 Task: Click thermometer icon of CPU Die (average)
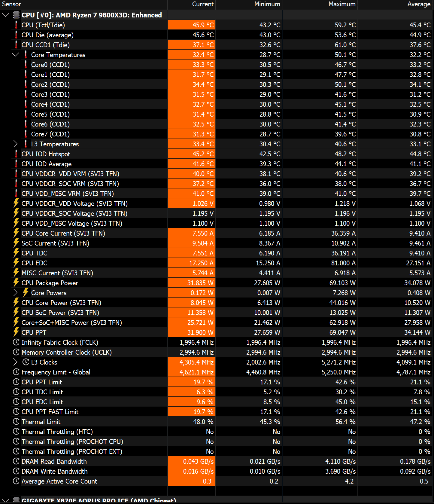pos(16,35)
